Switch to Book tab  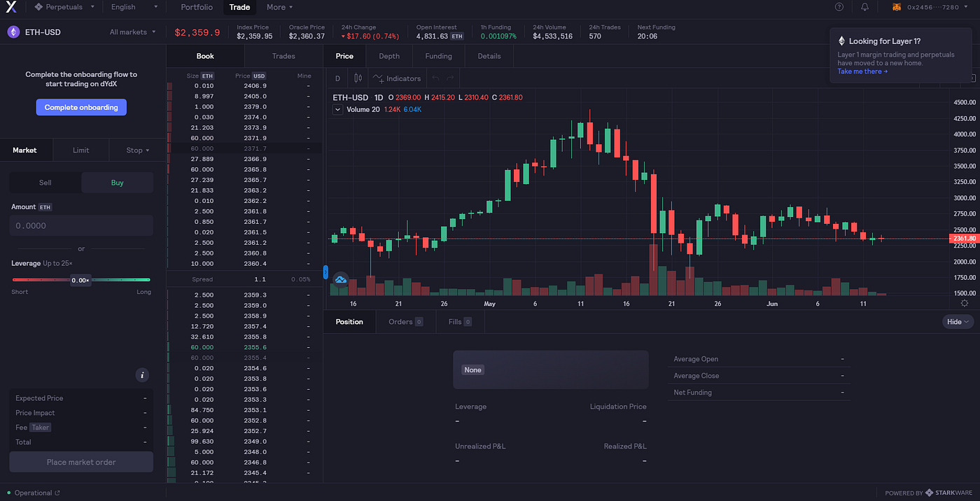click(205, 56)
